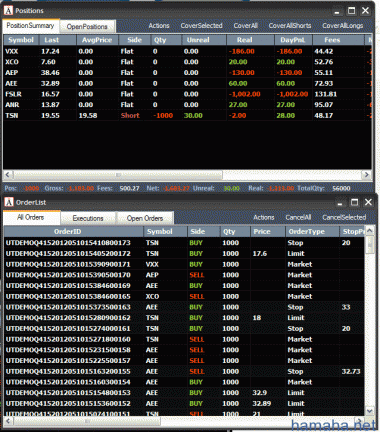This screenshot has width=380, height=432.
Task: Select the ANR position row
Action: pos(188,105)
